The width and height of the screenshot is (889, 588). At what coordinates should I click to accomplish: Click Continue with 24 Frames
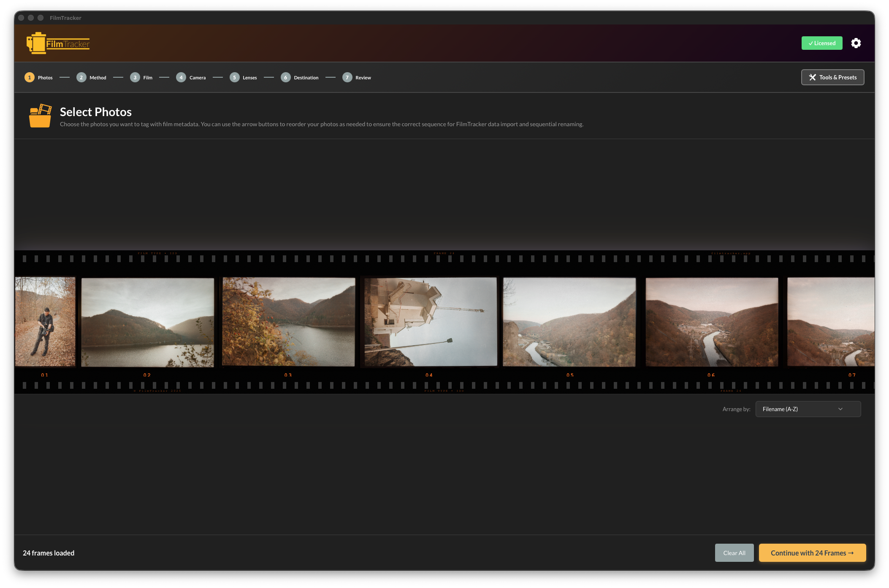[x=812, y=553]
